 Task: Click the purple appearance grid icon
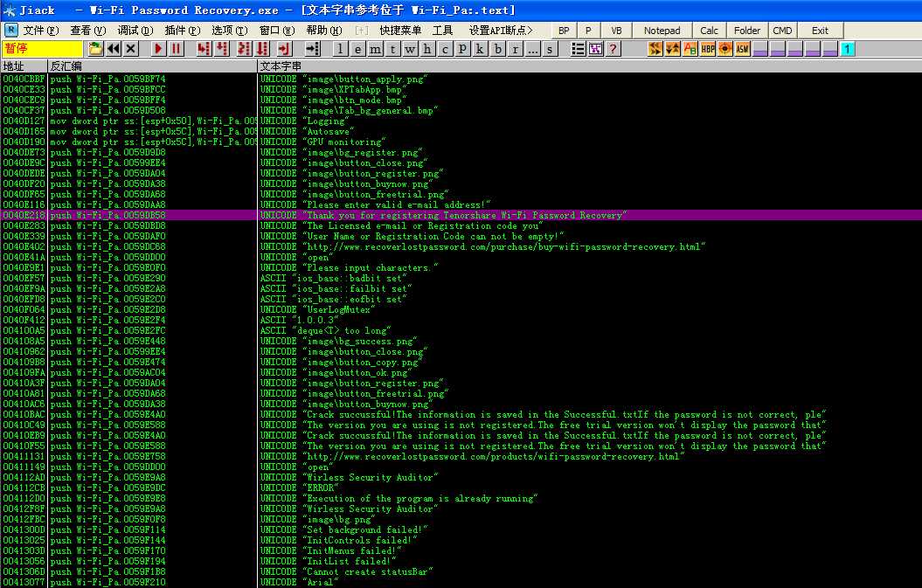pyautogui.click(x=596, y=49)
